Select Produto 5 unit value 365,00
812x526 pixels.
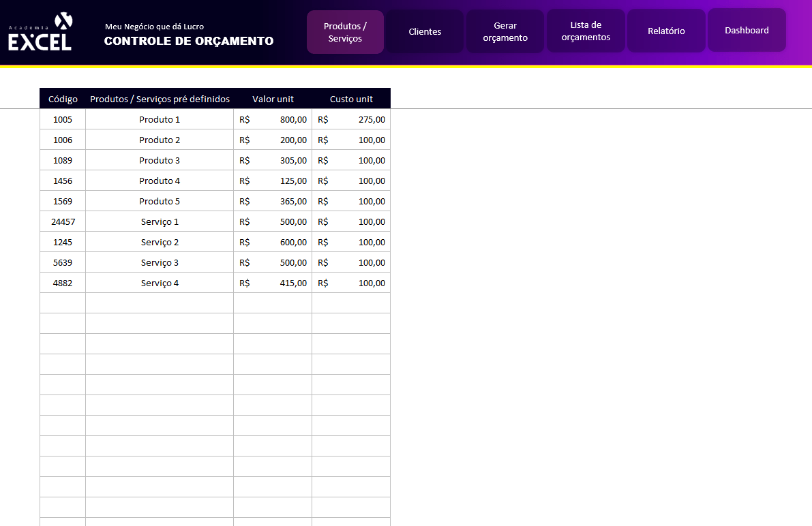click(273, 202)
